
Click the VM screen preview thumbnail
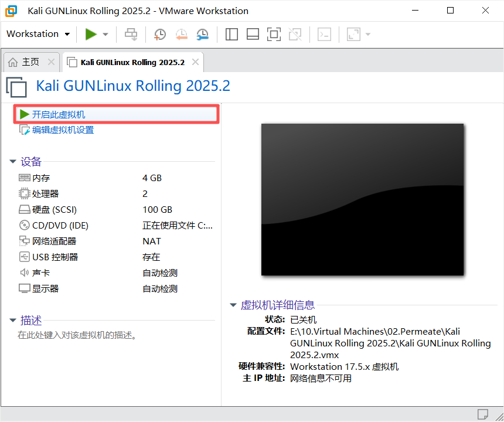[x=362, y=199]
